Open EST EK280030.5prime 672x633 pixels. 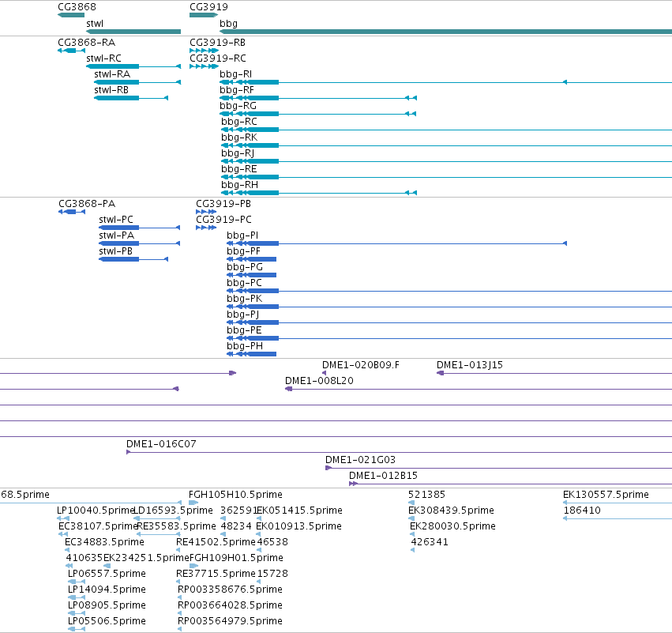(452, 526)
